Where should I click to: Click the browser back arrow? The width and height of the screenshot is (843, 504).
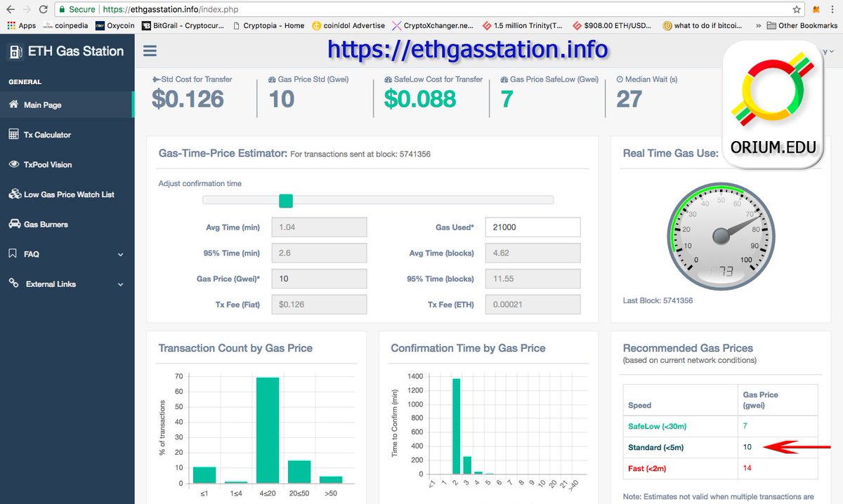pos(8,10)
